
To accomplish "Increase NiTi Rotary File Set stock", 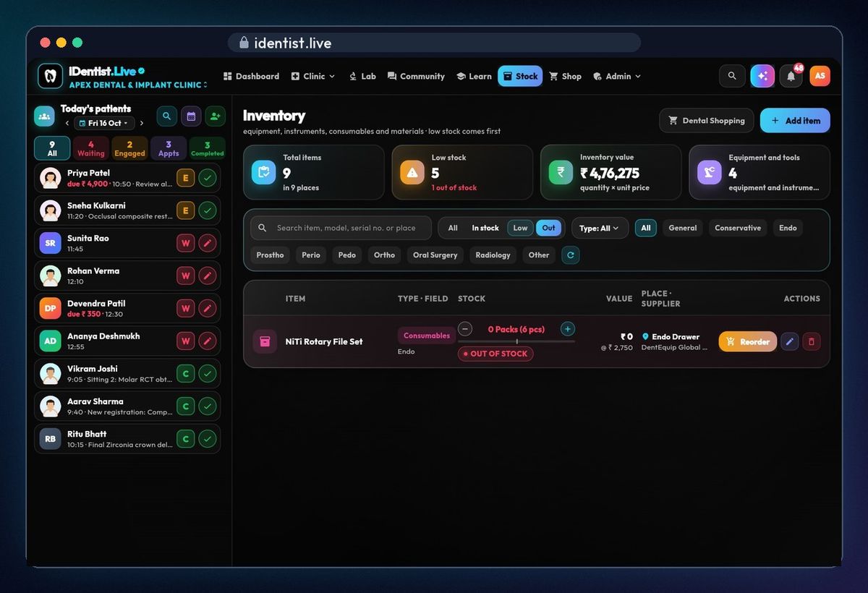I will (568, 329).
